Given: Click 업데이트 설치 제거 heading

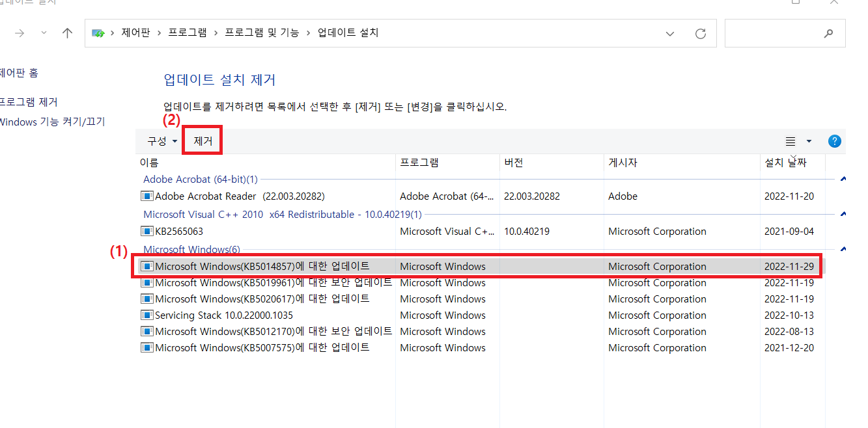Looking at the screenshot, I should point(219,80).
